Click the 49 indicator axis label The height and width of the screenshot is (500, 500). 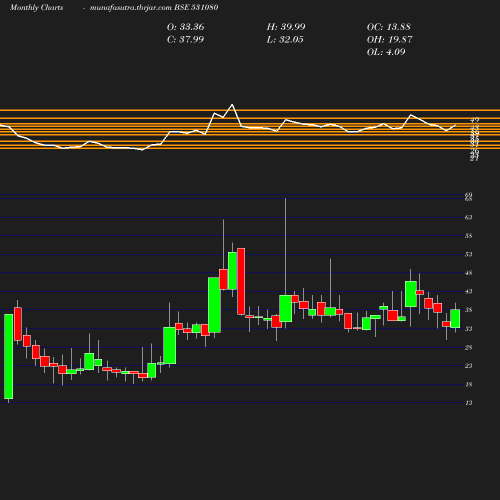tap(475, 120)
